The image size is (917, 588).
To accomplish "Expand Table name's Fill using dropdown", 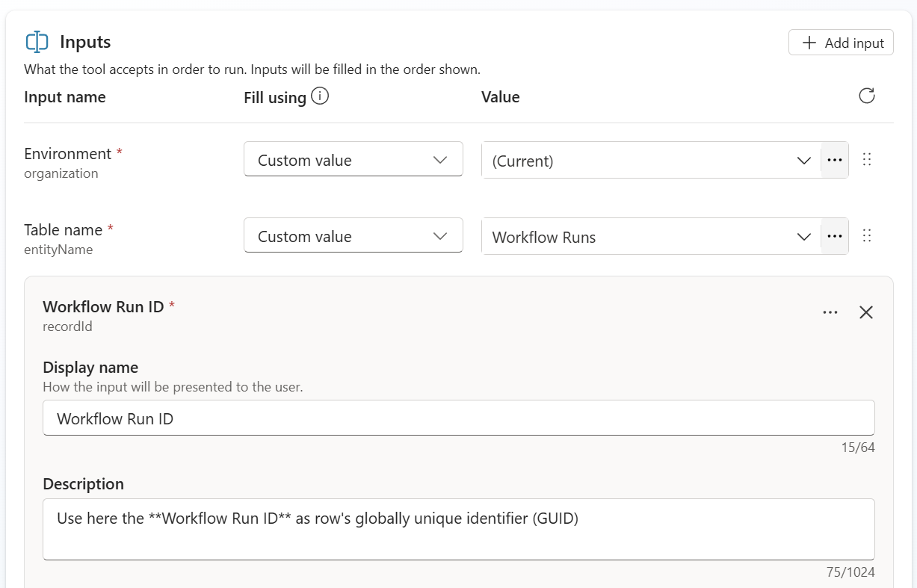I will click(353, 236).
